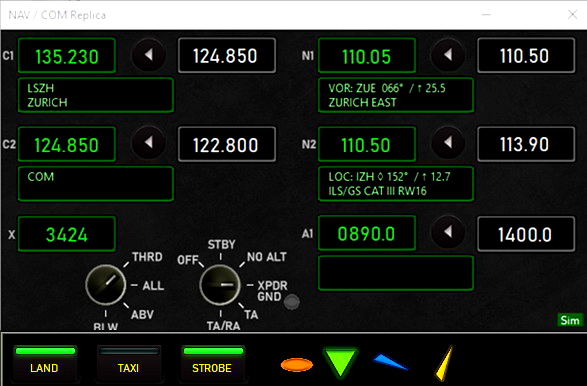This screenshot has width=587, height=386.
Task: Select NAV1 standby frequency 110.50
Action: point(526,55)
